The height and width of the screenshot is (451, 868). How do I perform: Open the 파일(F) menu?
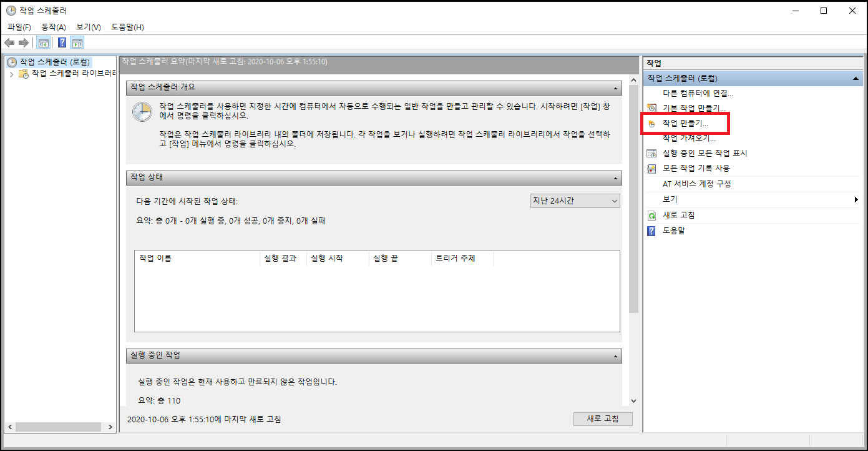coord(19,27)
